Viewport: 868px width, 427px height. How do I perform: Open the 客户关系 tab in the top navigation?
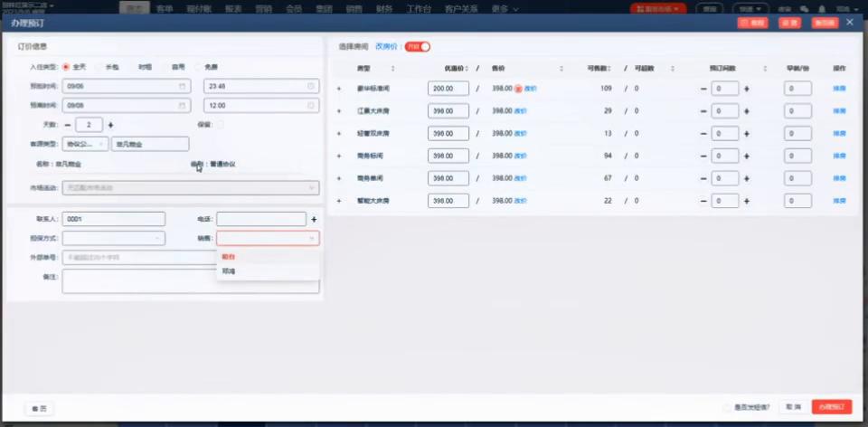461,9
